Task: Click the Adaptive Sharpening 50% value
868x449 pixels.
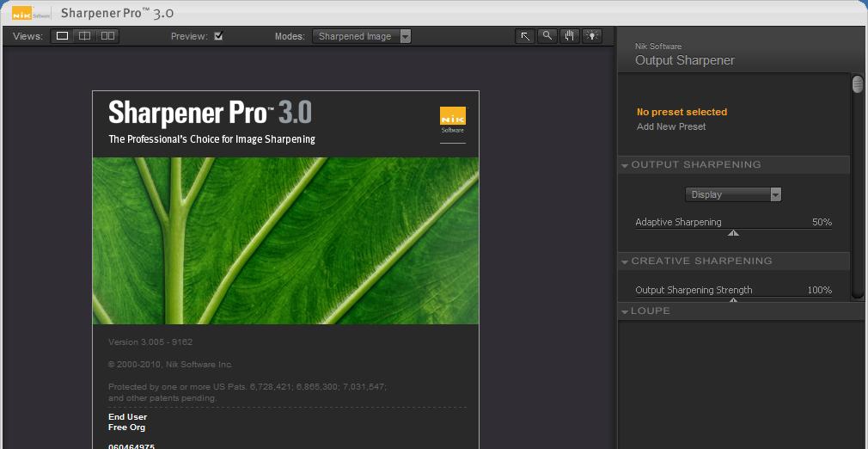Action: click(822, 222)
